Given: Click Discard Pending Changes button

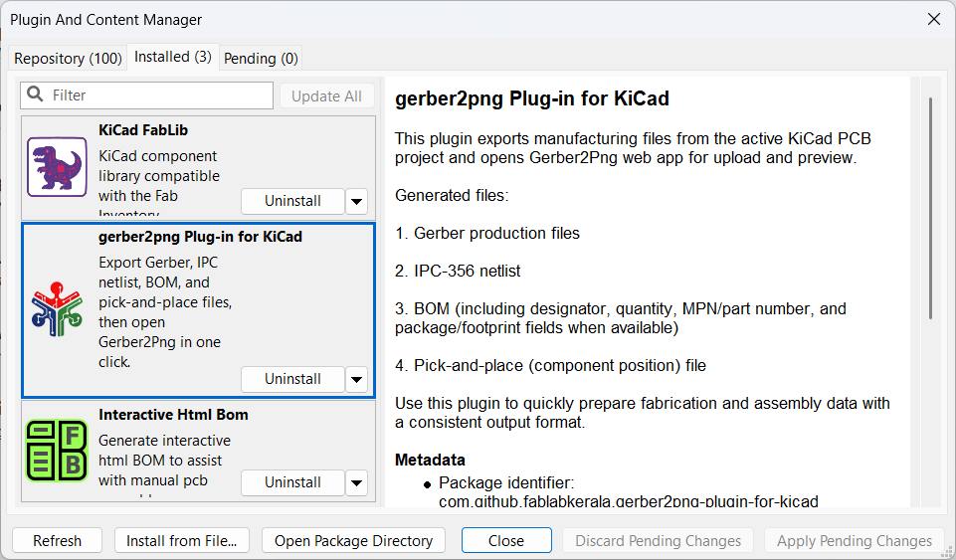Looking at the screenshot, I should pos(658,540).
